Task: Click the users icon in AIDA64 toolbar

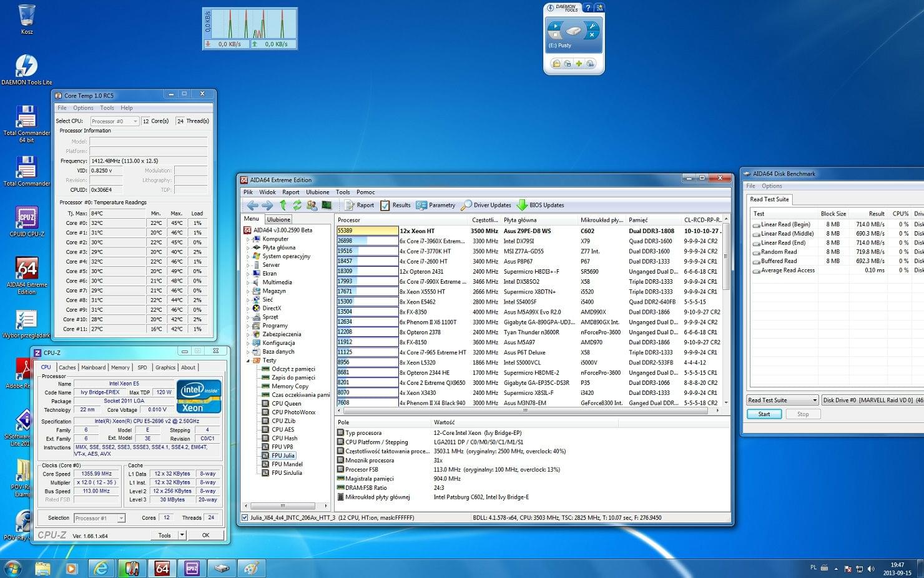Action: pos(312,205)
